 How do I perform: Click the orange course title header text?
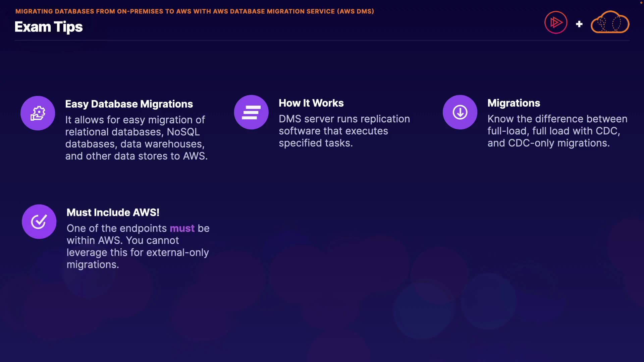tap(195, 11)
